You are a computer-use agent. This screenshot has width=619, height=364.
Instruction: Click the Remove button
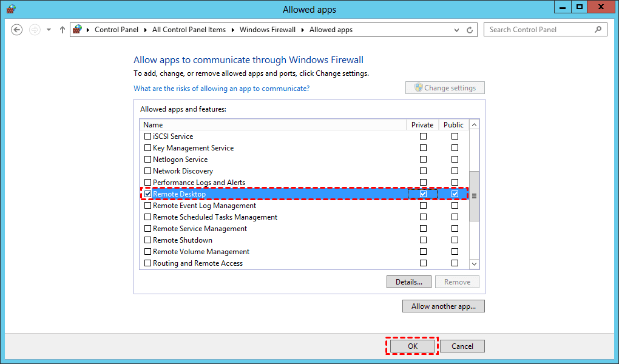[457, 282]
